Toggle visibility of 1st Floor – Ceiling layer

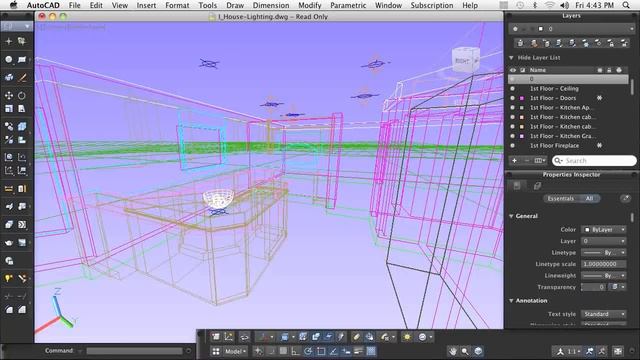click(x=513, y=89)
